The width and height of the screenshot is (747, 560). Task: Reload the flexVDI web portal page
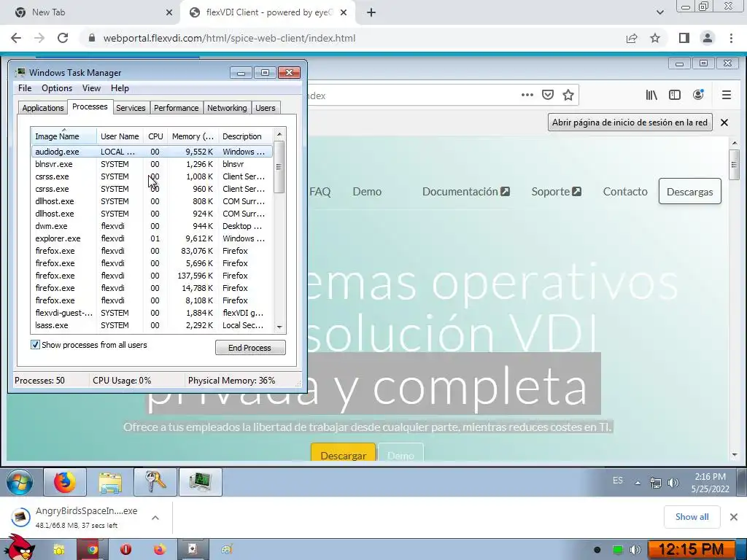pyautogui.click(x=63, y=38)
